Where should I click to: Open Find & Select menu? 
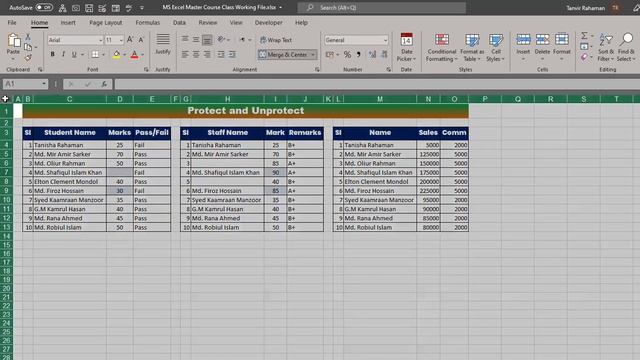coord(626,47)
